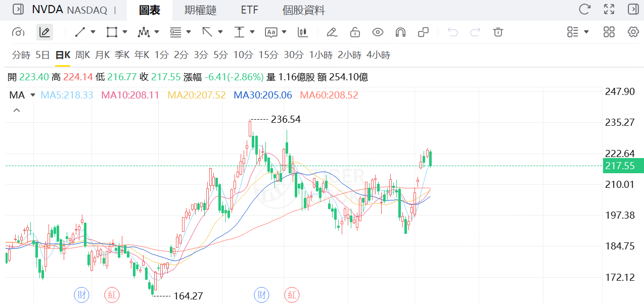Click the collapse-left panel icon beside NVDA
Screen dimensions: 644x304
[18, 10]
